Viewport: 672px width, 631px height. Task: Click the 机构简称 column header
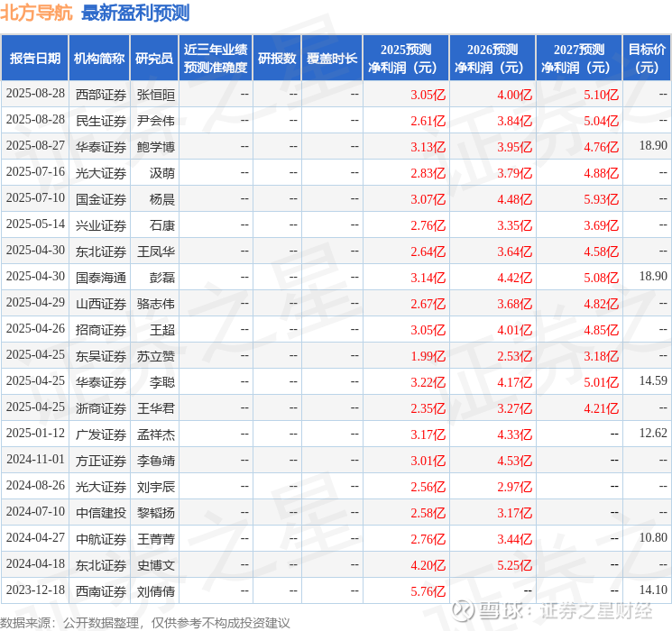(99, 59)
